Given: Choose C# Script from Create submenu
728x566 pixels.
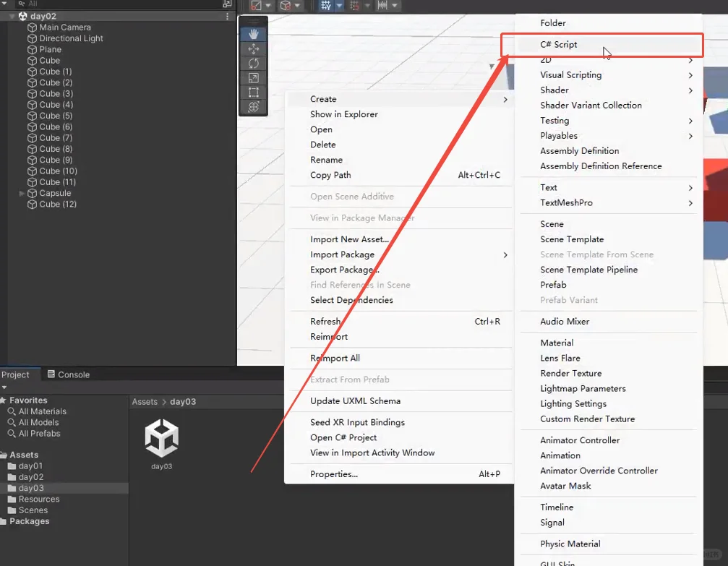Looking at the screenshot, I should point(609,45).
